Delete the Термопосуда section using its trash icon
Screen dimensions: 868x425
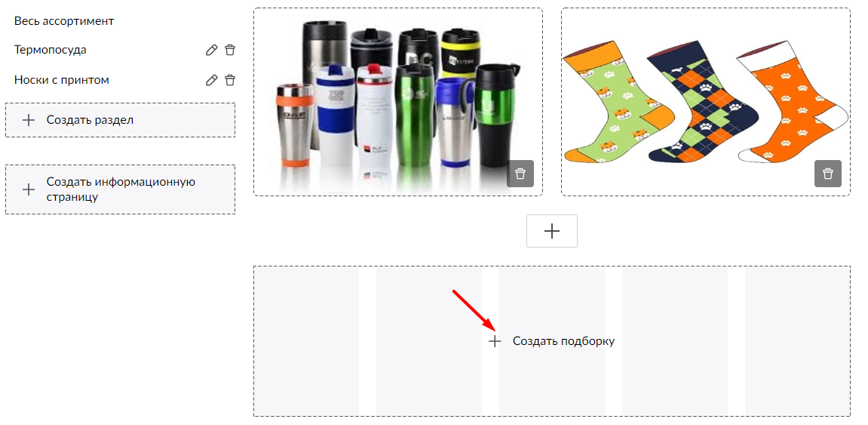click(230, 51)
